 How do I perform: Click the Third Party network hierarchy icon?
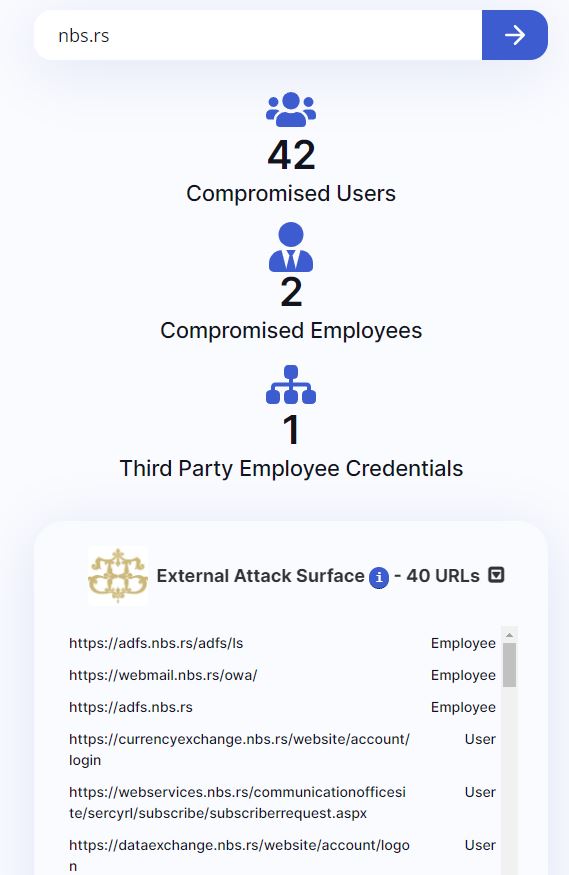[291, 384]
